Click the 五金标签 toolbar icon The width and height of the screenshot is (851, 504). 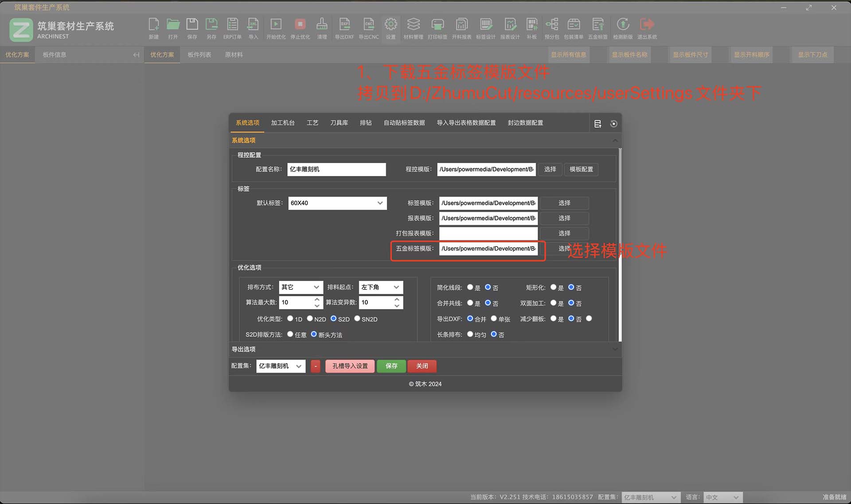click(x=598, y=28)
